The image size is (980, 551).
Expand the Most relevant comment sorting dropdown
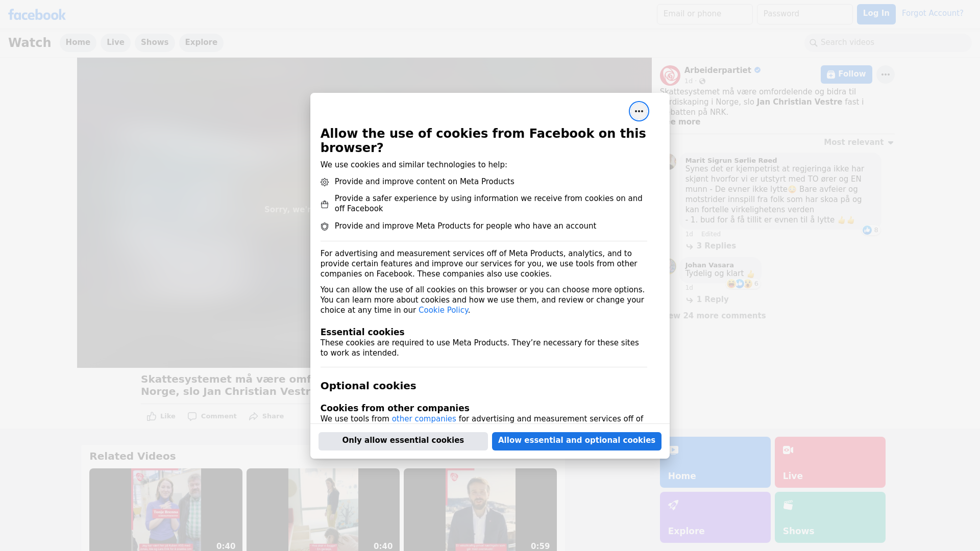click(859, 142)
